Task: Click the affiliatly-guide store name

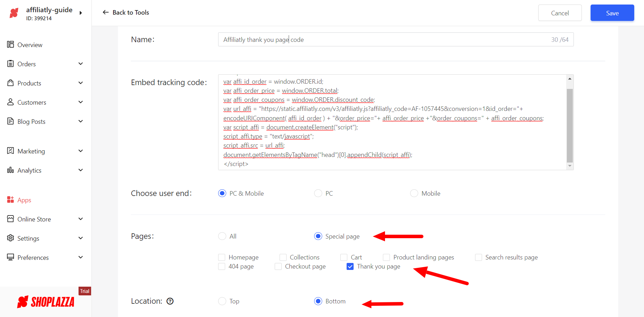Action: tap(49, 10)
